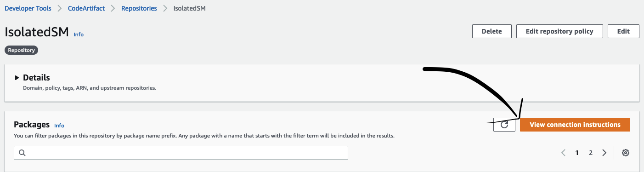This screenshot has width=644, height=172.
Task: Jump to page 2 of packages
Action: pos(591,153)
